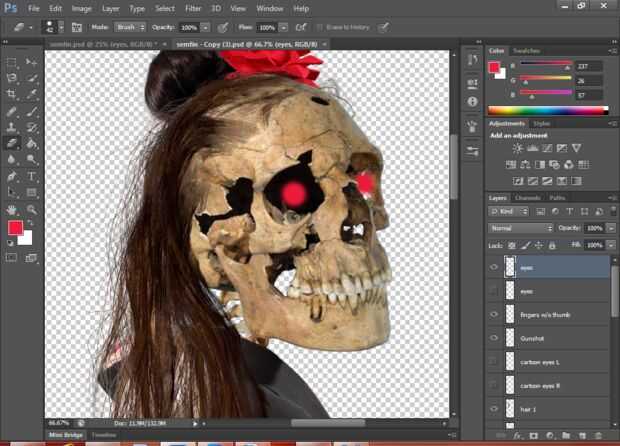Image resolution: width=620 pixels, height=446 pixels.
Task: Select the Eyedropper tool
Action: (x=31, y=94)
